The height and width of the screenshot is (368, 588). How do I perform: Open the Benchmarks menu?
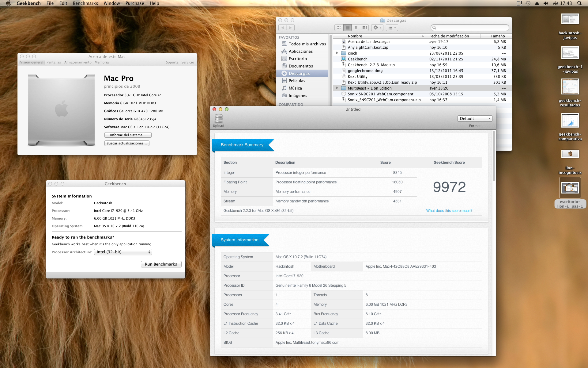coord(85,3)
